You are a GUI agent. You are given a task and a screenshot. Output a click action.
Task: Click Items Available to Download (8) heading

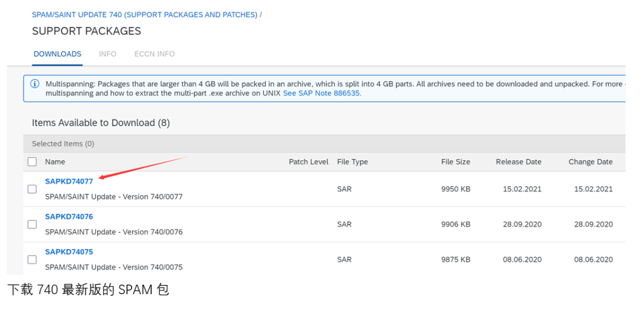[x=101, y=123]
